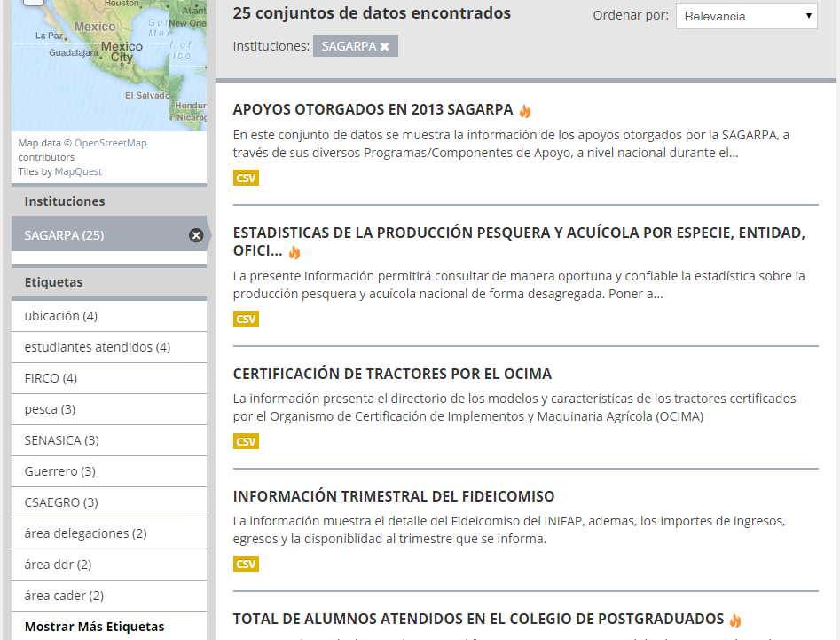Open INFORMACIÓN TRIMESTRAL DEL FIDEICOMISO dataset
Image resolution: width=840 pixels, height=640 pixels.
(x=393, y=496)
